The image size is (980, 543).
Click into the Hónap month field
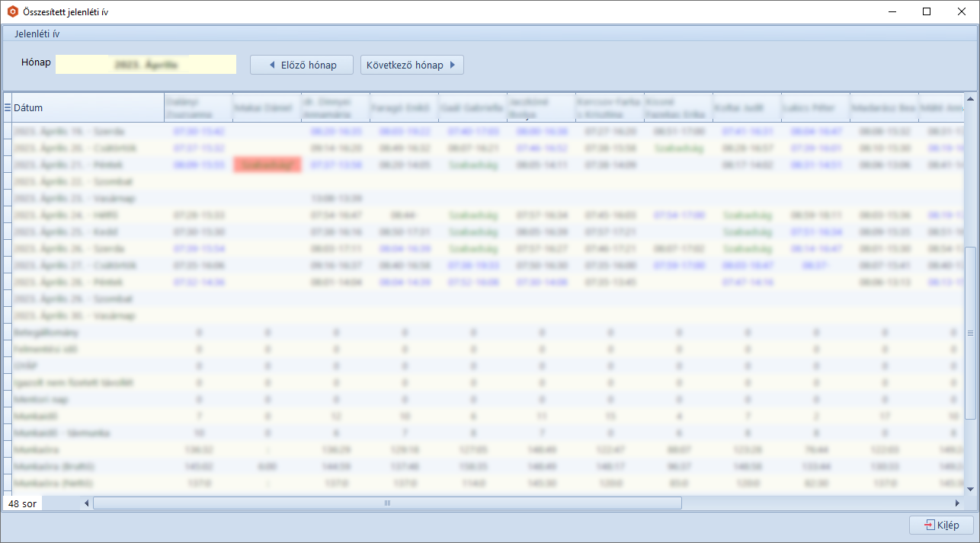pos(146,65)
